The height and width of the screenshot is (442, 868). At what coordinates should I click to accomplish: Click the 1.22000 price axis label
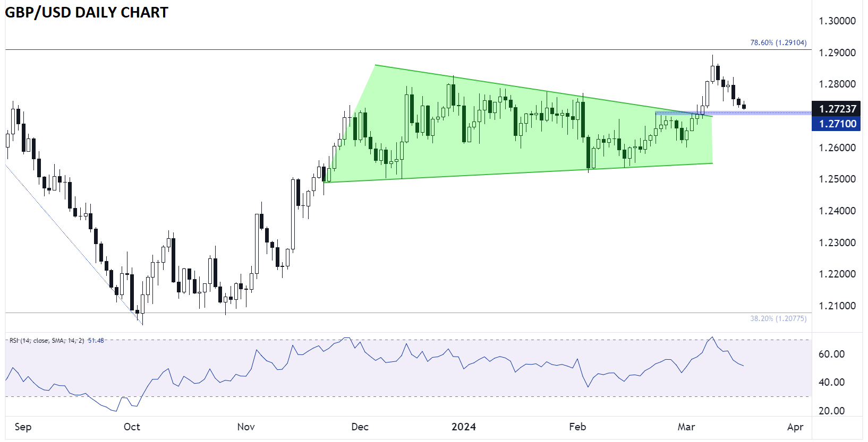point(837,274)
